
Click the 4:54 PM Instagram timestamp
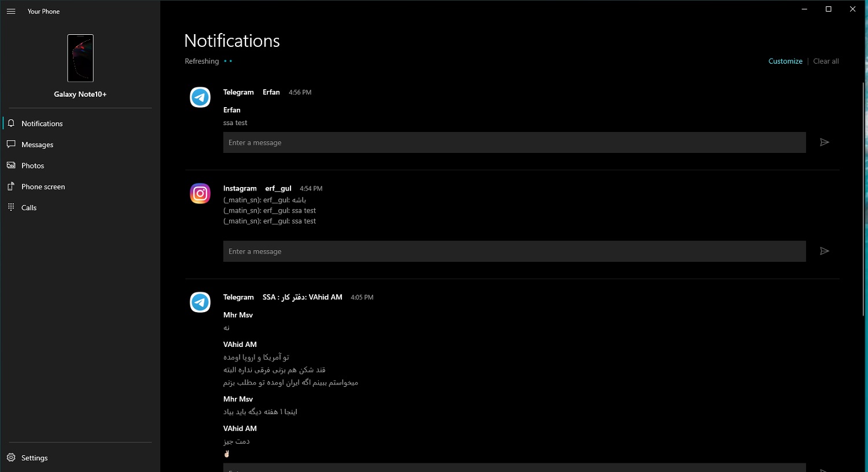pos(311,188)
